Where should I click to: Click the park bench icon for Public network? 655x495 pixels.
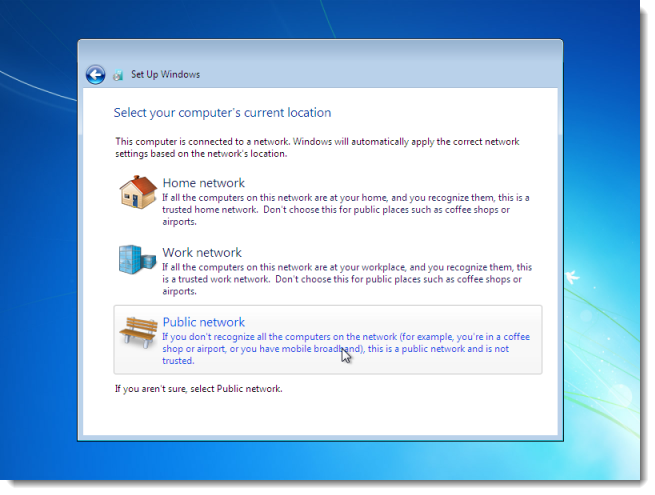(x=138, y=332)
